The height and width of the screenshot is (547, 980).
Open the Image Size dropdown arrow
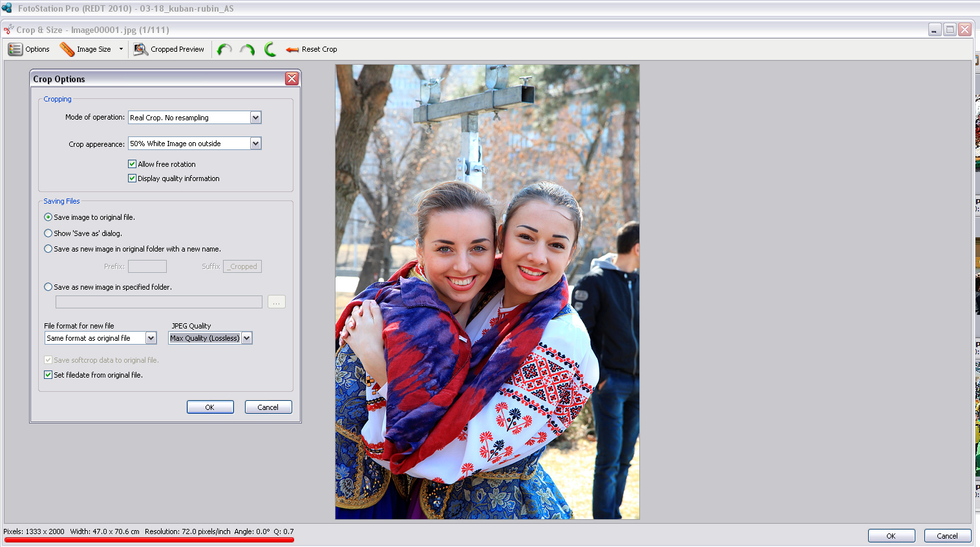tap(121, 49)
